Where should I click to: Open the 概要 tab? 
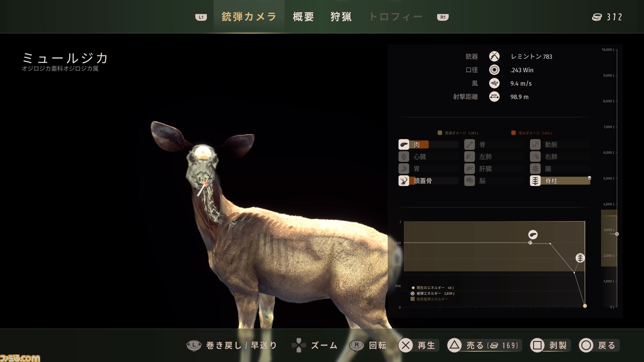(303, 17)
